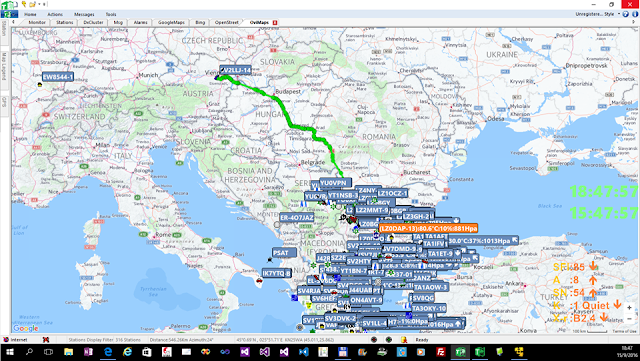Viewport: 640px width, 361px height.
Task: Open the Tools ribbon tab
Action: [x=111, y=14]
